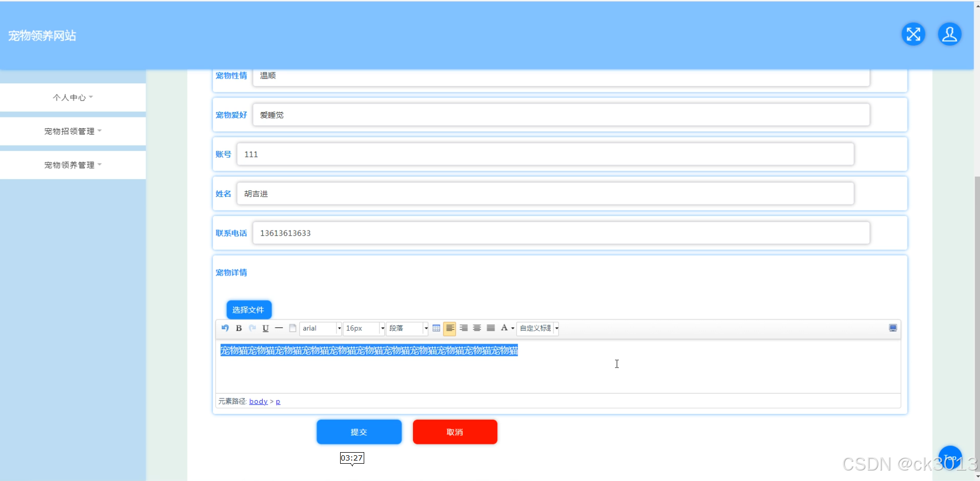The height and width of the screenshot is (481, 980).
Task: Click the 宠物详情 label
Action: click(x=231, y=272)
